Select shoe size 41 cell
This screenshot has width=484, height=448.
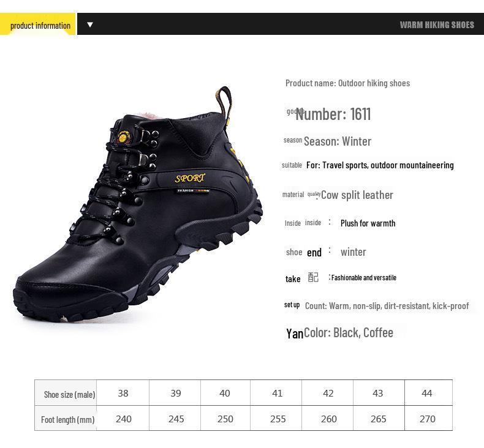tap(276, 393)
